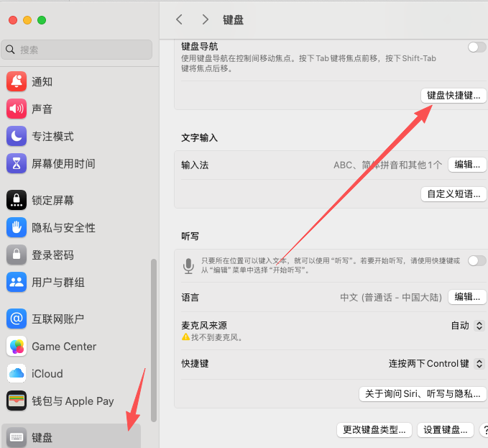Turn on the 听写 dictation switch
This screenshot has width=488, height=448.
pyautogui.click(x=477, y=260)
